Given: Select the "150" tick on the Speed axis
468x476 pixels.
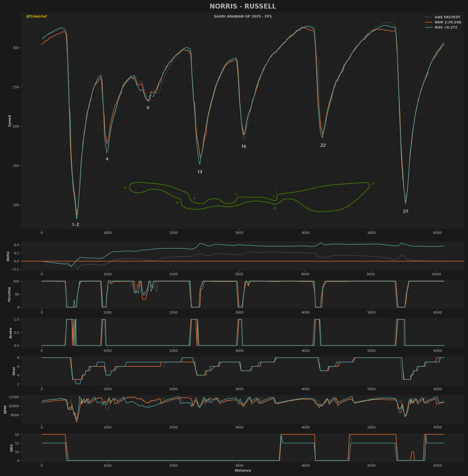Looking at the screenshot, I should pos(16,166).
